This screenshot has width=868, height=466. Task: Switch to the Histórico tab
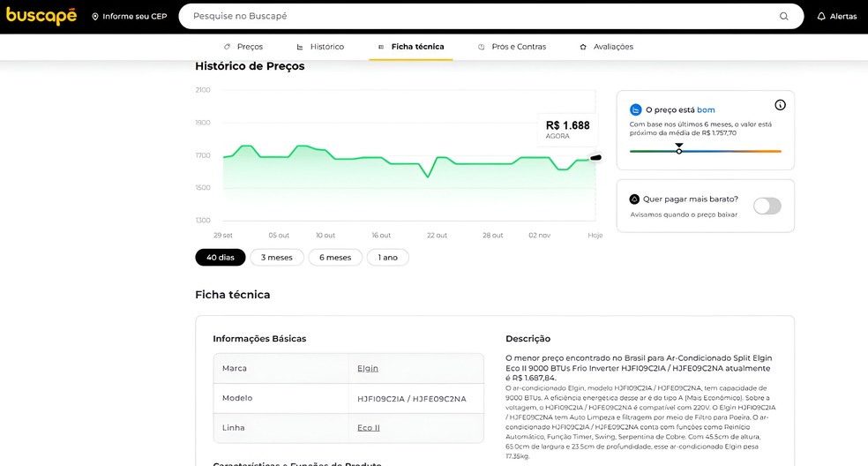pyautogui.click(x=320, y=47)
